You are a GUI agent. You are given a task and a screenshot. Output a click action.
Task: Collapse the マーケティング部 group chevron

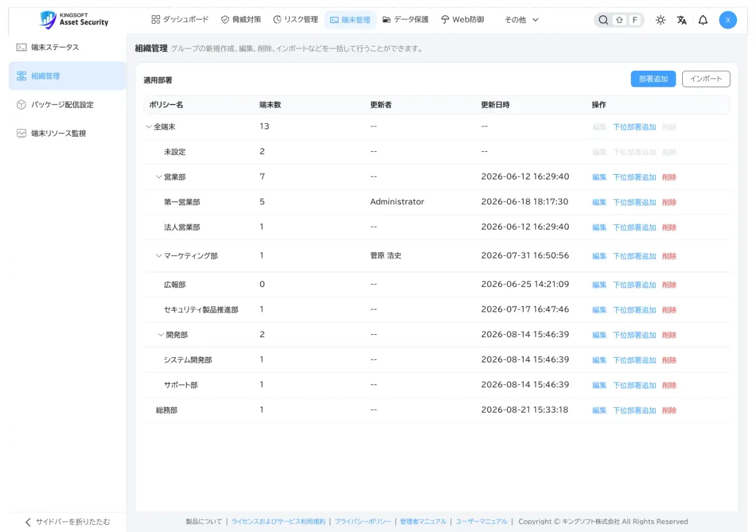pos(159,256)
